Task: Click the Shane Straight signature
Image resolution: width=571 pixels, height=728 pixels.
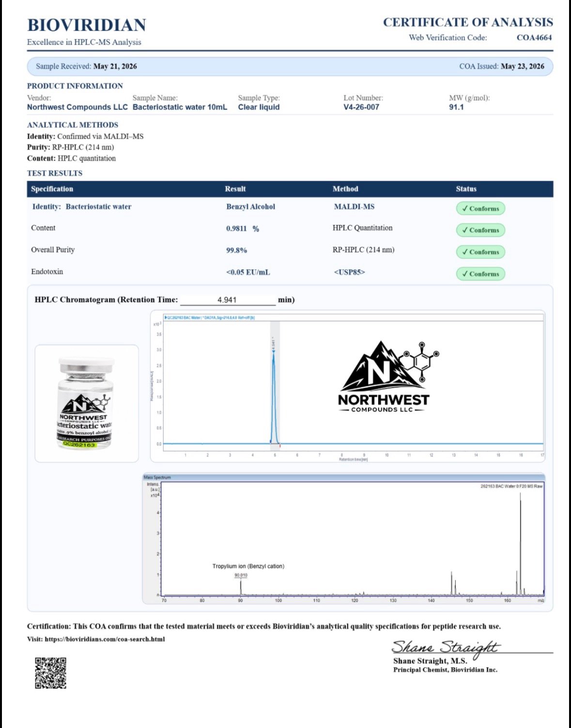Action: (445, 648)
